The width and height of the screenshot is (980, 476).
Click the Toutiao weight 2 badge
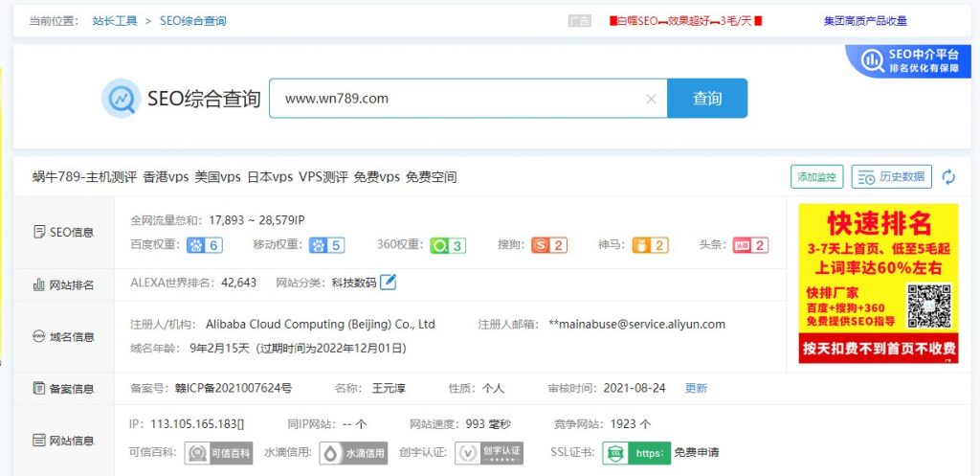click(749, 245)
